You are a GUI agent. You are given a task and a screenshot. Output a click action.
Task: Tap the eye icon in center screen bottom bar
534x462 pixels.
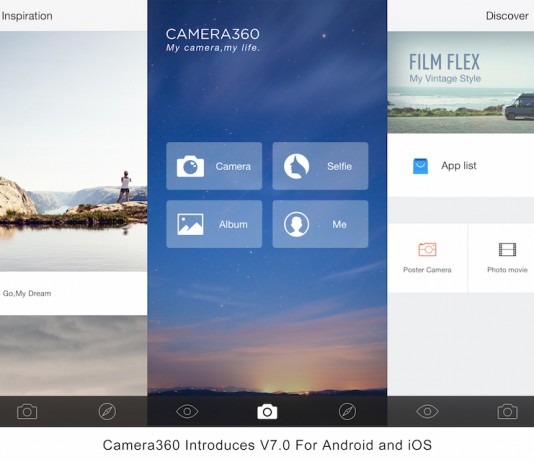[x=187, y=412]
